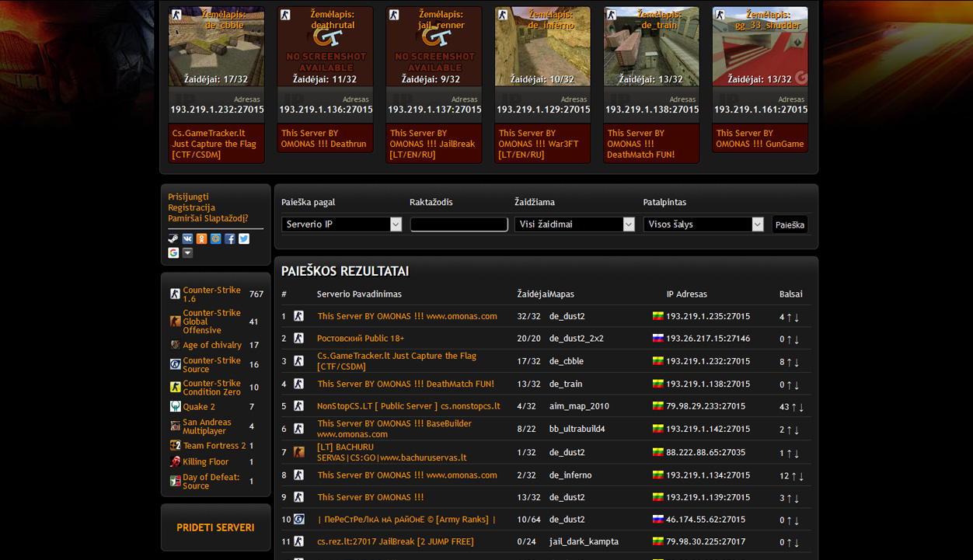Screen dimensions: 973x560
Task: Open the de_train featured server thumbnail
Action: pyautogui.click(x=651, y=47)
